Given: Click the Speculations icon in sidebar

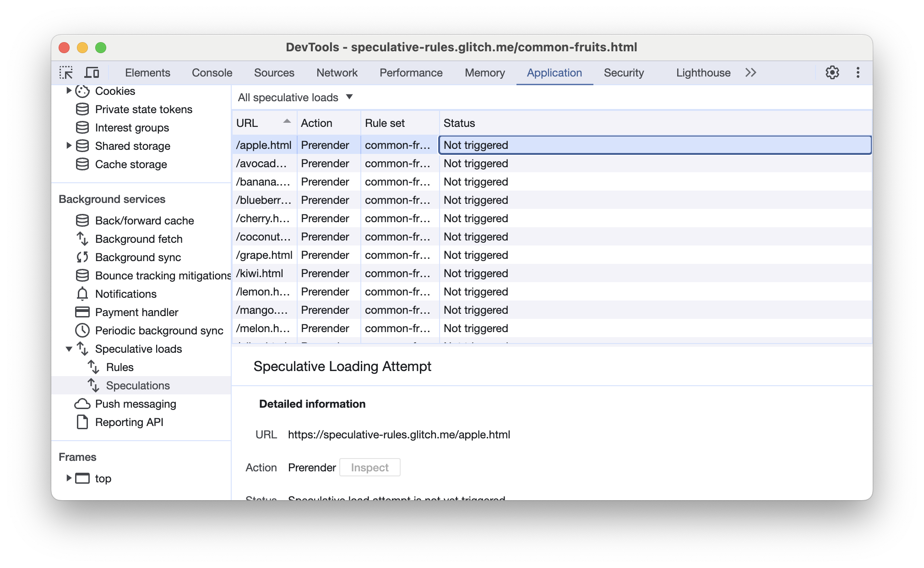Looking at the screenshot, I should [94, 385].
